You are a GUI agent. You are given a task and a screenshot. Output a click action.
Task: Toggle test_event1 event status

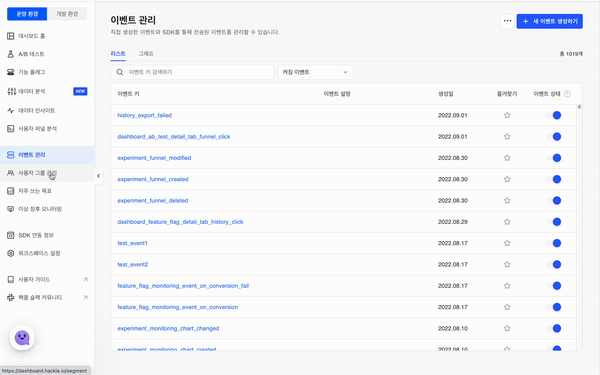pos(554,243)
